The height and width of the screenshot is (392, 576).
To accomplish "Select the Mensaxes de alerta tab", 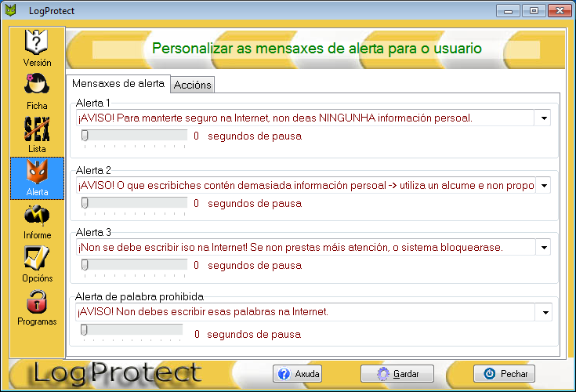I will point(118,83).
